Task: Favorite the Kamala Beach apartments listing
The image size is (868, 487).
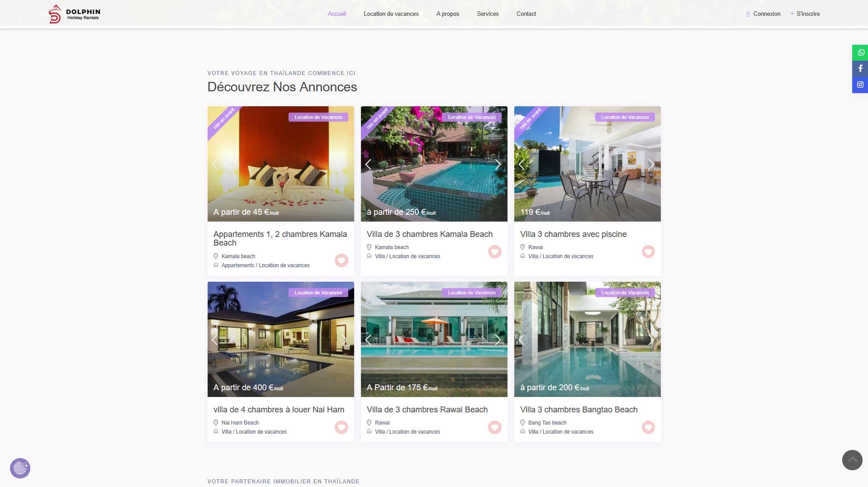Action: tap(342, 260)
